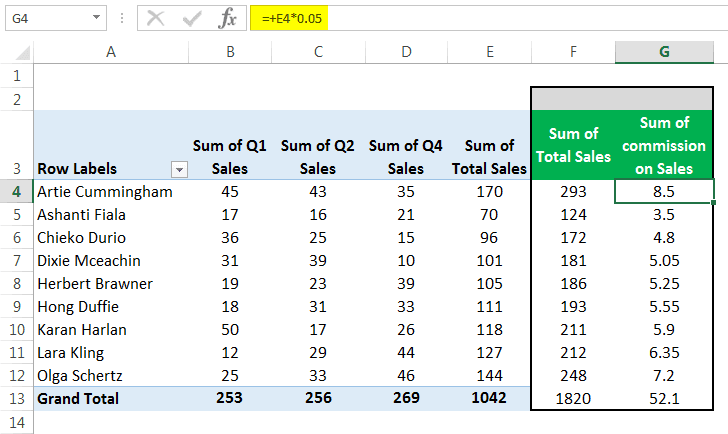Select row 7 header
Viewport: 728px width, 434px height.
17,260
